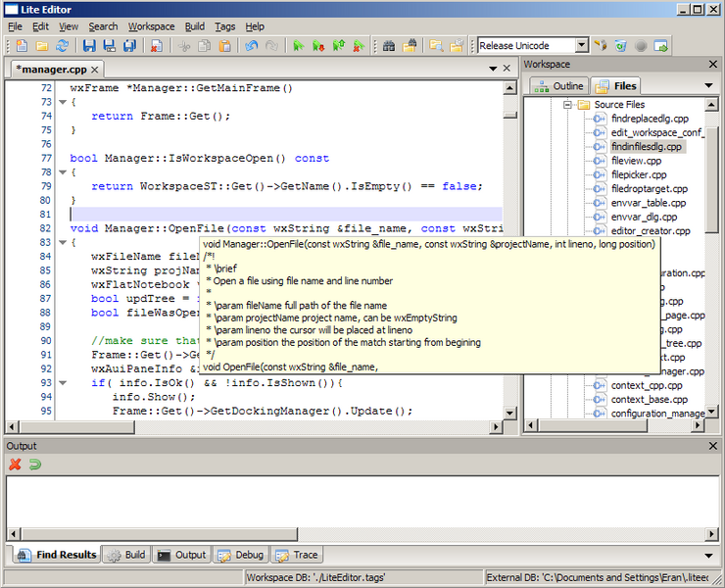Click the red X in Output panel
Screen dimensions: 725x588
pyautogui.click(x=15, y=464)
